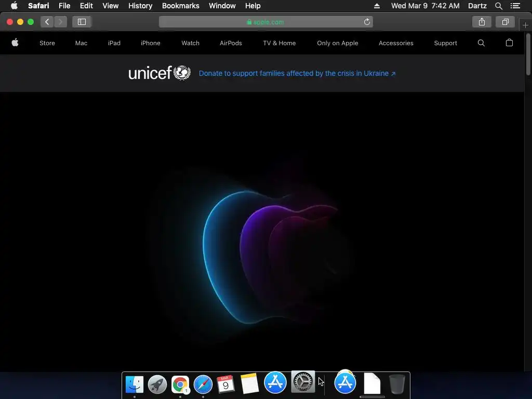The image size is (532, 399).
Task: Open the Mac section link
Action: tap(81, 43)
